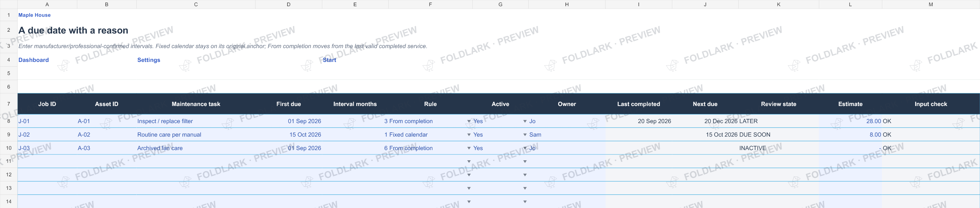The width and height of the screenshot is (980, 208).
Task: Select column K header
Action: 778,4
